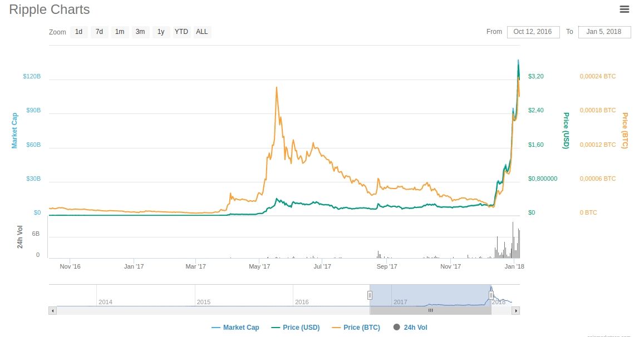The image size is (644, 337).
Task: Click the ALL zoom button
Action: tap(201, 32)
